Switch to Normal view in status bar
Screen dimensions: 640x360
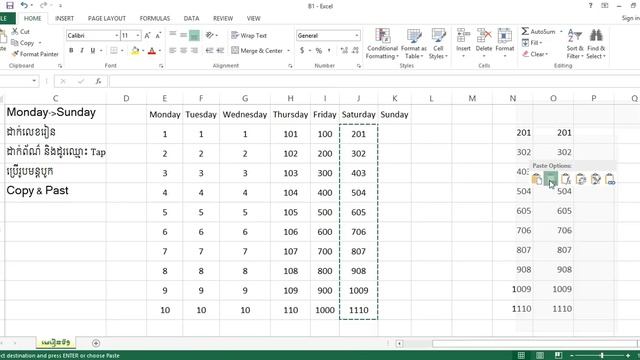coord(521,356)
